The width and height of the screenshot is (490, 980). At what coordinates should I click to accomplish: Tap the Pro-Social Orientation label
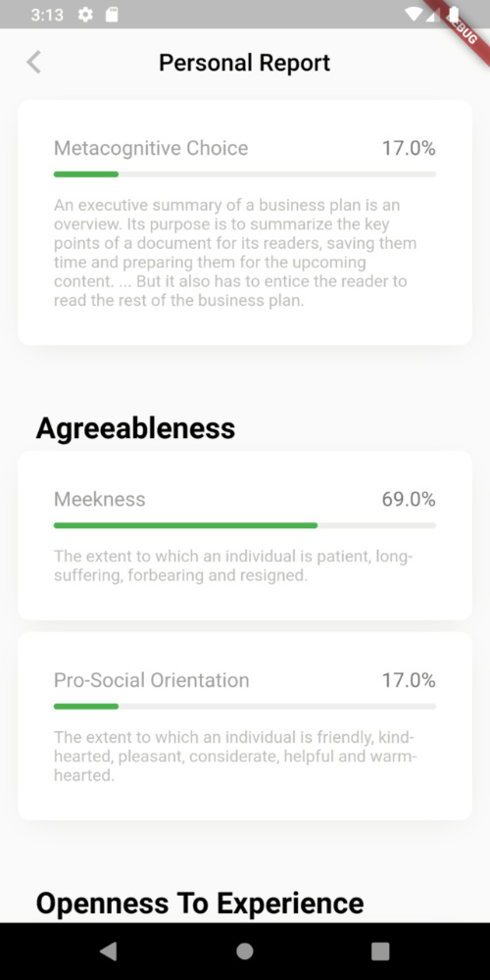151,680
